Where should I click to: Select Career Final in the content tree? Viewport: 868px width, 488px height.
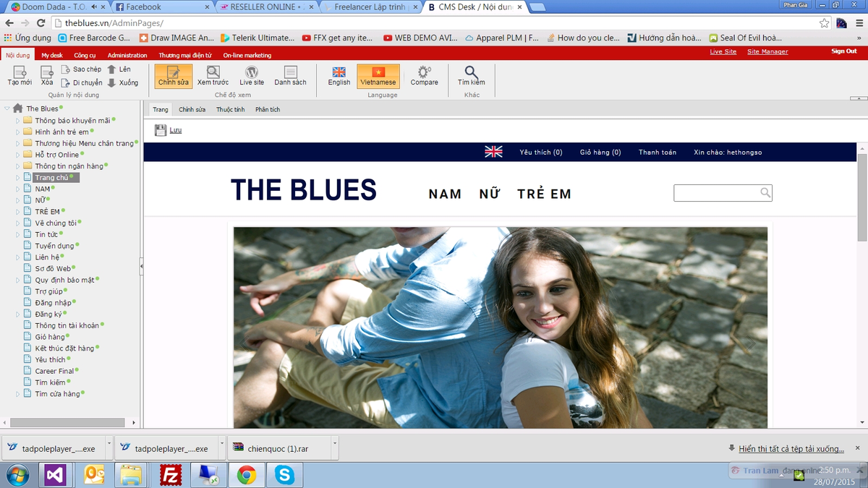(55, 371)
